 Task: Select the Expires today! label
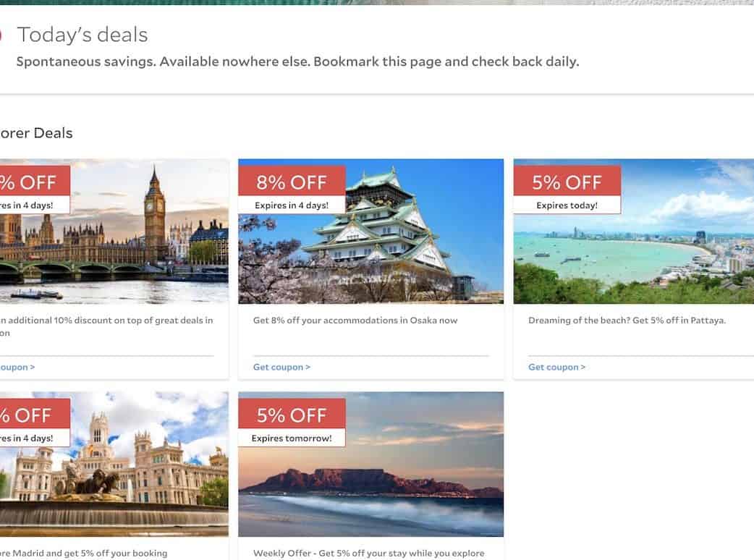tap(567, 205)
